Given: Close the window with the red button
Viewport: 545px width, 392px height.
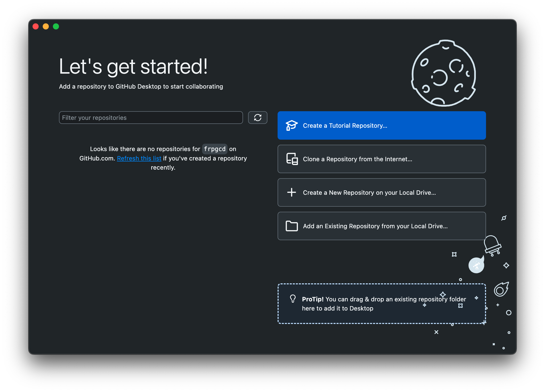Looking at the screenshot, I should pyautogui.click(x=36, y=26).
